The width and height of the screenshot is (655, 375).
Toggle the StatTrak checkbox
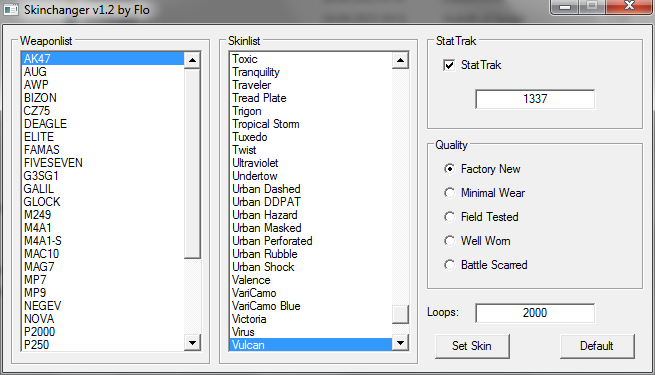449,65
